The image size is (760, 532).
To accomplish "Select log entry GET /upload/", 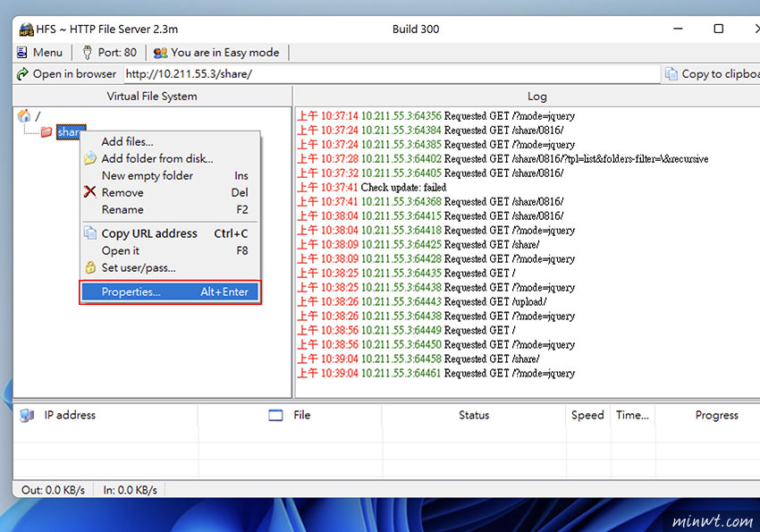I will [x=422, y=302].
